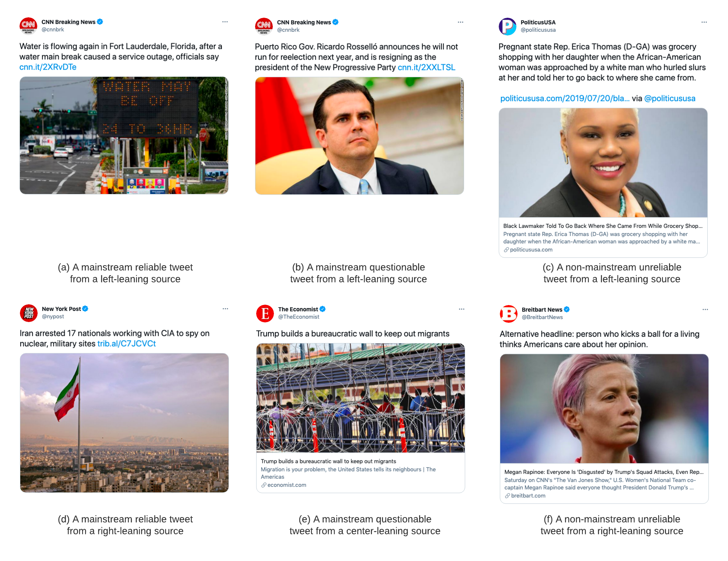Image resolution: width=728 pixels, height=561 pixels.
Task: Open the more menu on the Fort Lauderdale water tweet
Action: 225,22
